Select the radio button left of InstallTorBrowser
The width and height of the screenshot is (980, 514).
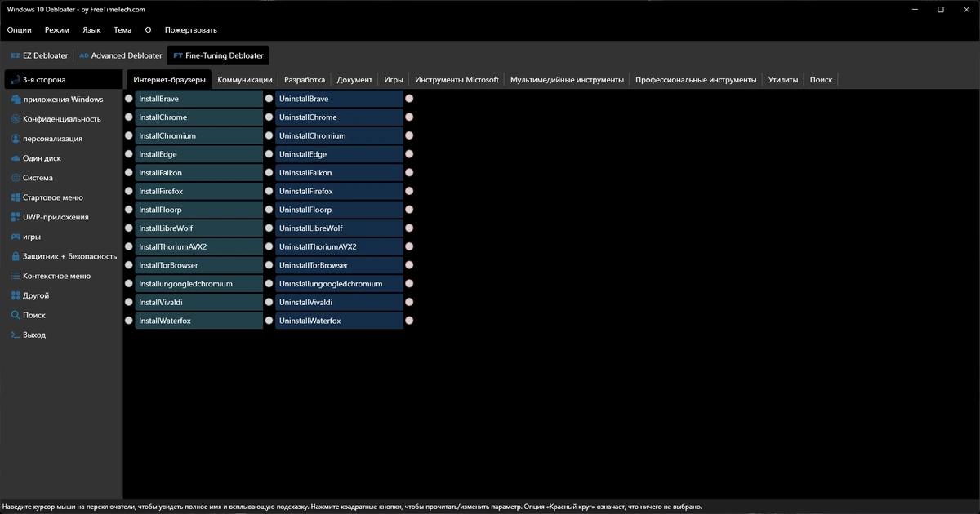click(129, 265)
